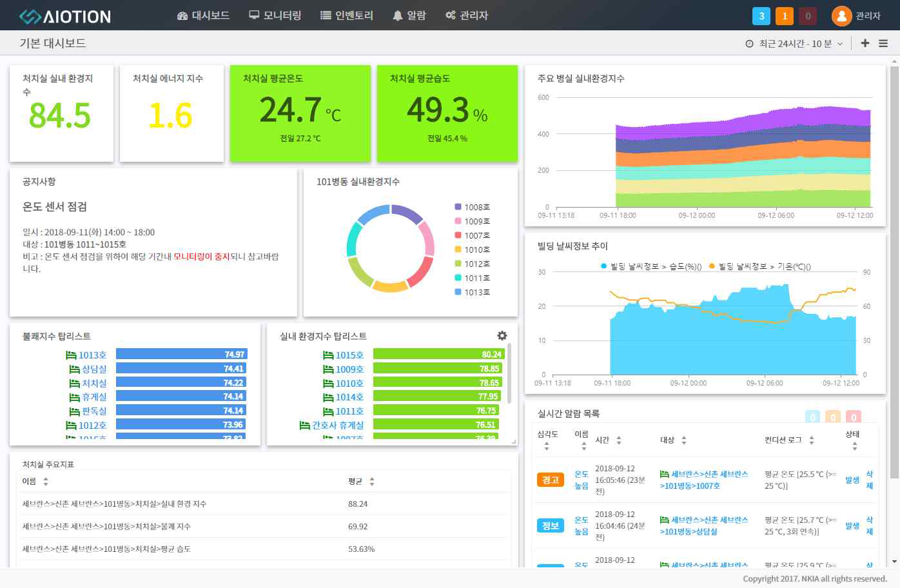Click the 처치실 평균습도 49.3 % card
Screen dimensions: 900x588
pos(447,113)
